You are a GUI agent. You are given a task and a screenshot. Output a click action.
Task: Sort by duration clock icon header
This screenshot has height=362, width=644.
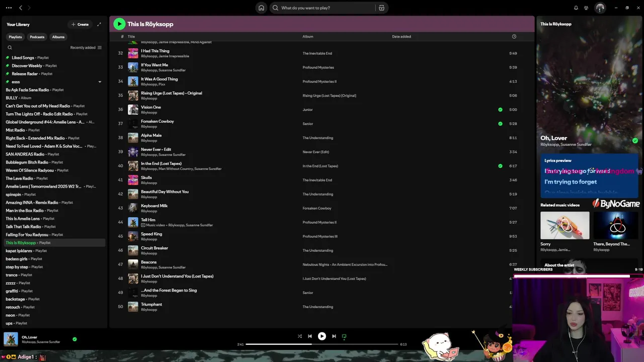pos(514,37)
